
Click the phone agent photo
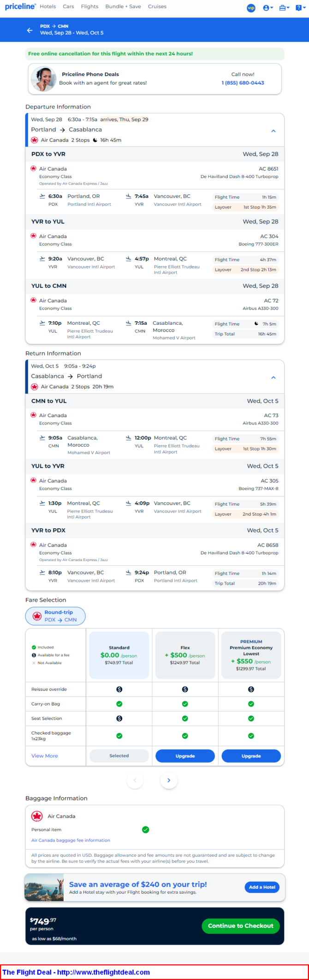[x=44, y=79]
